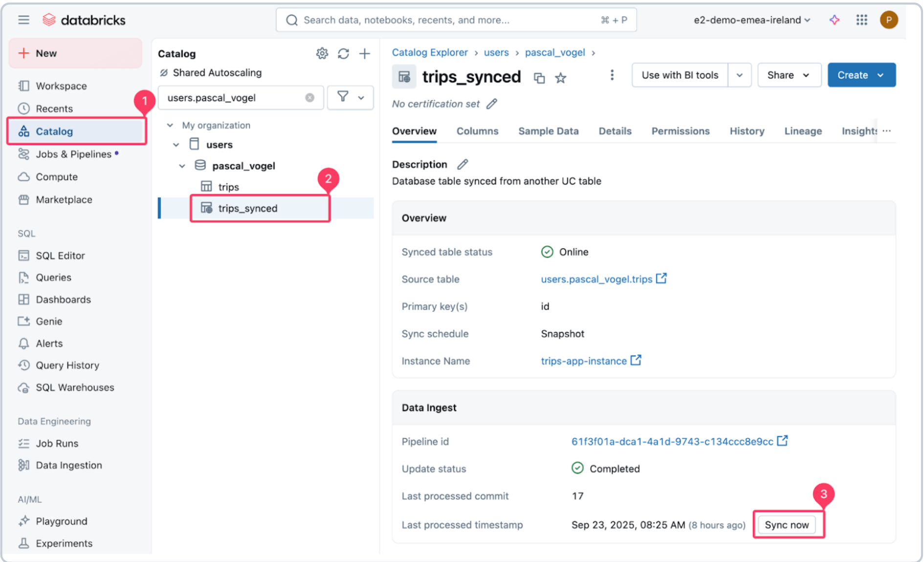This screenshot has width=924, height=562.
Task: Click the Sync now button
Action: click(787, 525)
